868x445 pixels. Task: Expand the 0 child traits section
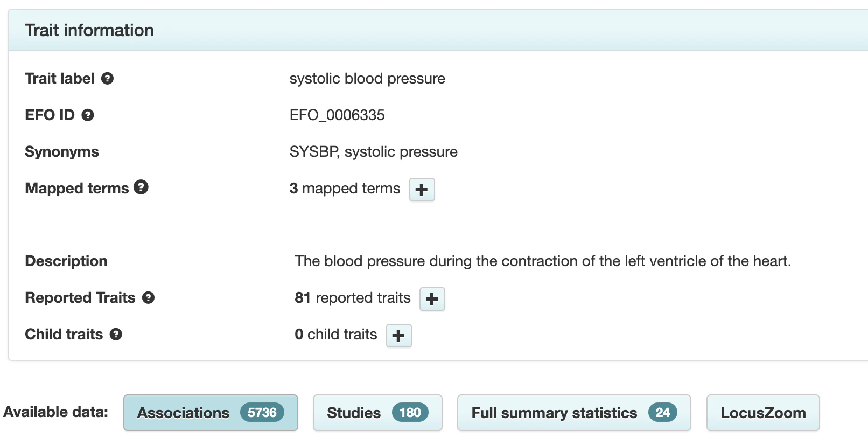398,336
